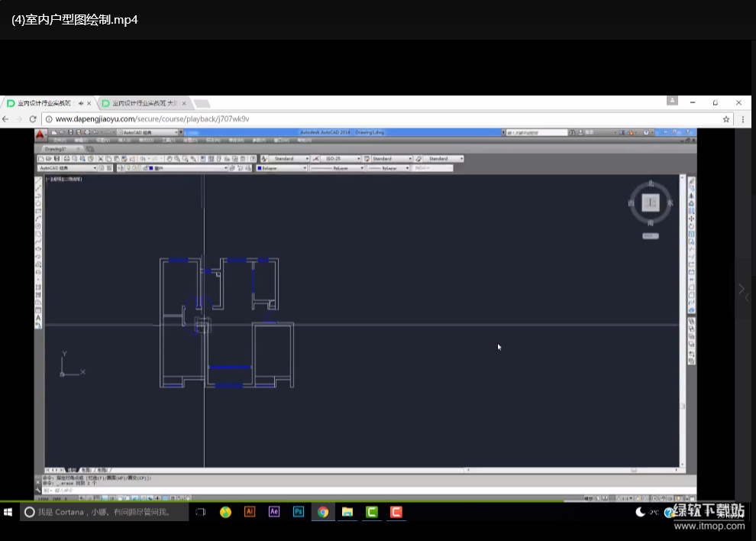756x541 pixels.
Task: Mute the first browser tab audio
Action: click(x=80, y=103)
